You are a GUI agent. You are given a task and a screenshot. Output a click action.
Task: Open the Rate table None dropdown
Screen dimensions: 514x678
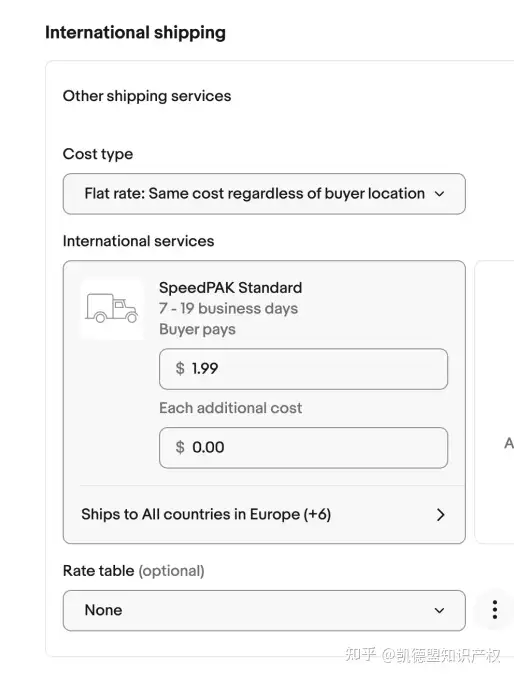click(264, 611)
